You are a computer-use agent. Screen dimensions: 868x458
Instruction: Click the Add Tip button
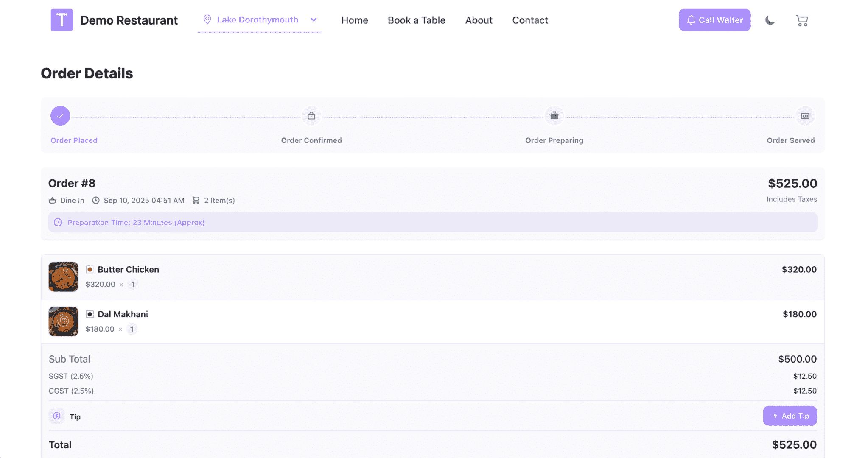coord(790,416)
